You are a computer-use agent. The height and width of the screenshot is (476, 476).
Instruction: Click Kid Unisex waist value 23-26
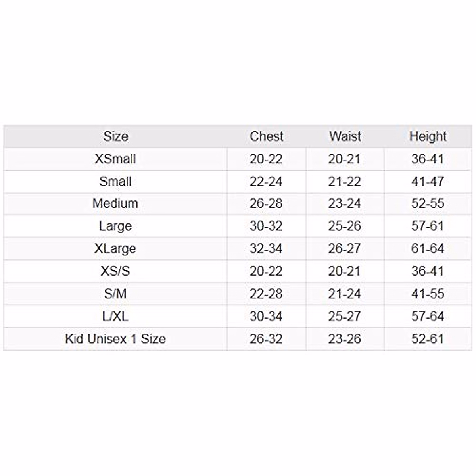[x=345, y=339]
